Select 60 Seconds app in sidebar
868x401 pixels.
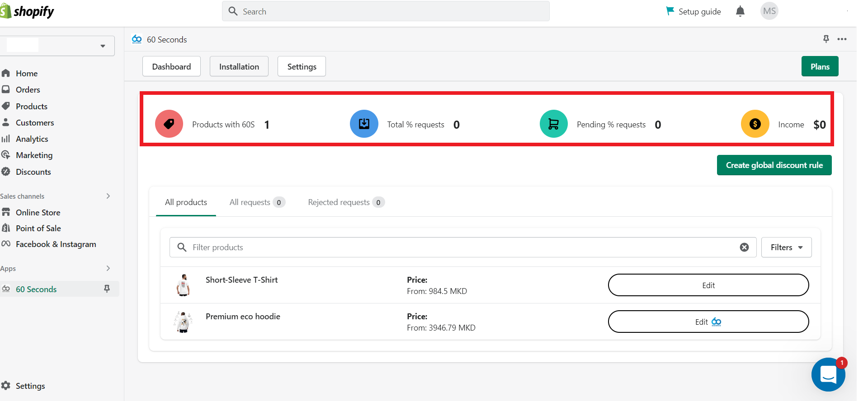36,289
